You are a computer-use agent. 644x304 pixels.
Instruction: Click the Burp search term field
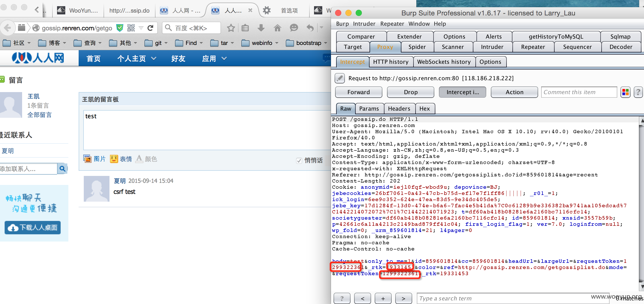click(x=513, y=298)
